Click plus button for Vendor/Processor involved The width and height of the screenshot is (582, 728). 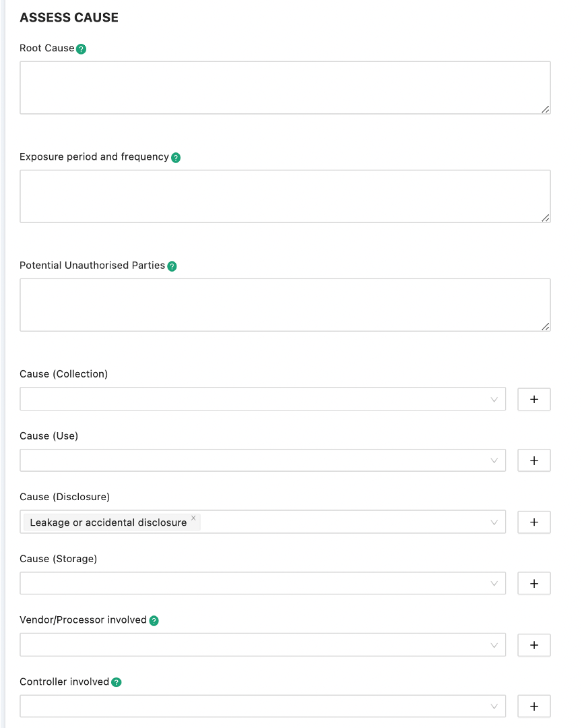[x=533, y=645]
